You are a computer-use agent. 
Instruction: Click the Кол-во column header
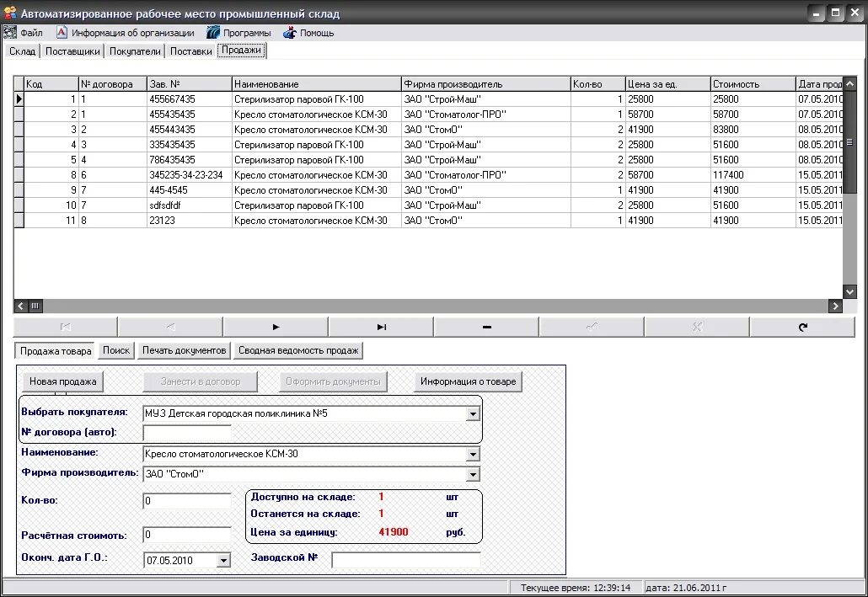point(597,84)
